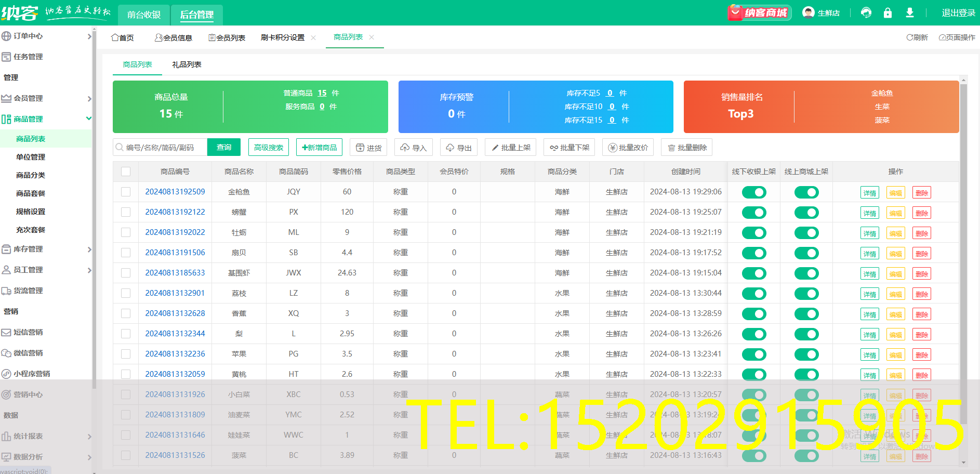Viewport: 980px width, 474px height.
Task: Open product detail link 20240813192509
Action: [175, 192]
